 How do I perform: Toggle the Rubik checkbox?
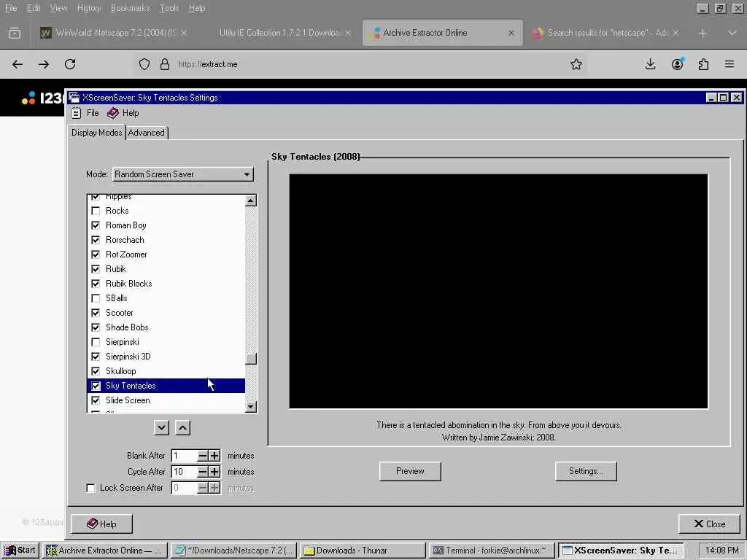click(x=96, y=269)
